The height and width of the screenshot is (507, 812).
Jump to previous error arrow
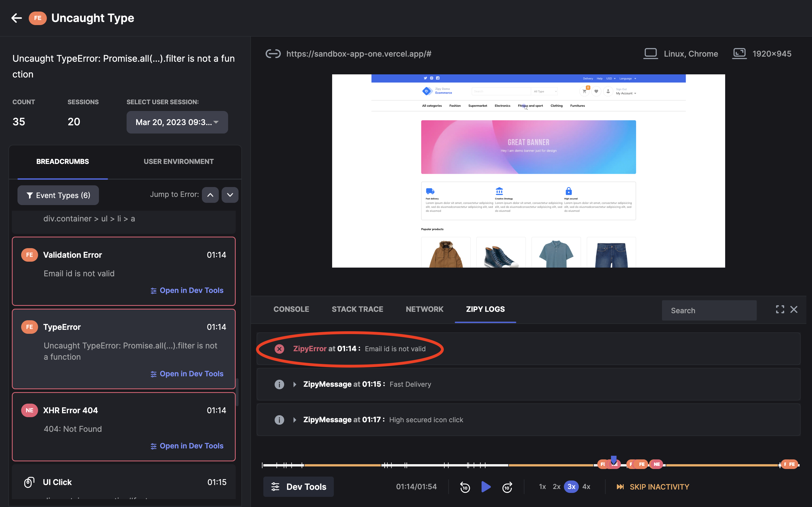(210, 195)
